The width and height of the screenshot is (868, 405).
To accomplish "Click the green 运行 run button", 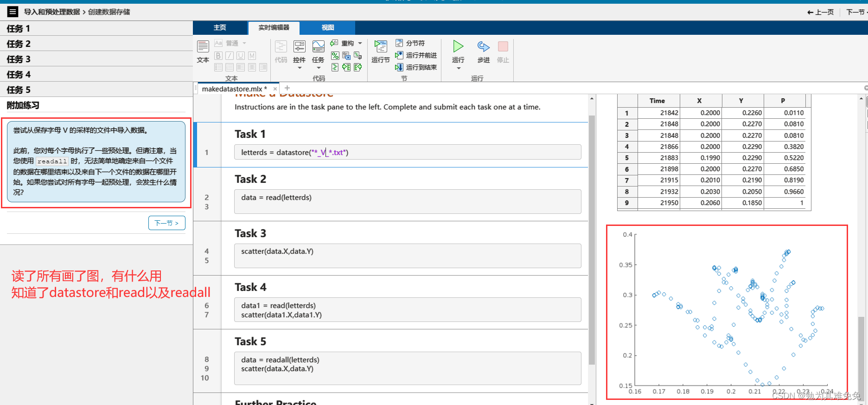I will (458, 46).
